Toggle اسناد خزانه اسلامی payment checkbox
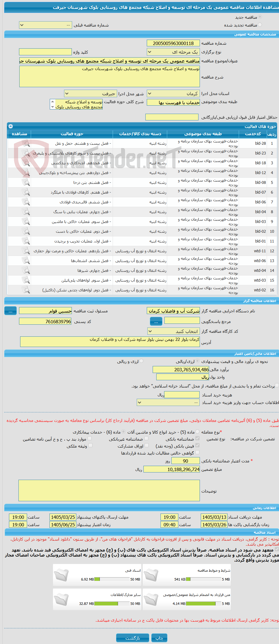 click(277, 385)
